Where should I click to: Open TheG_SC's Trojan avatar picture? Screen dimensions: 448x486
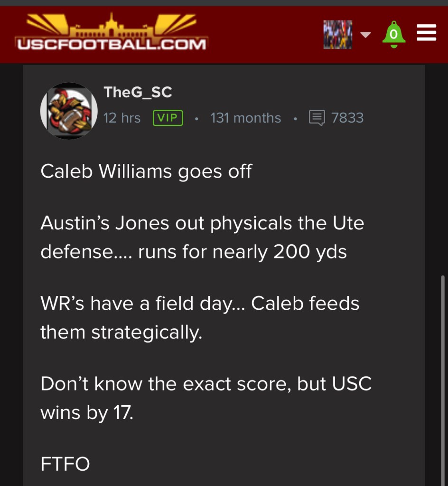(69, 111)
